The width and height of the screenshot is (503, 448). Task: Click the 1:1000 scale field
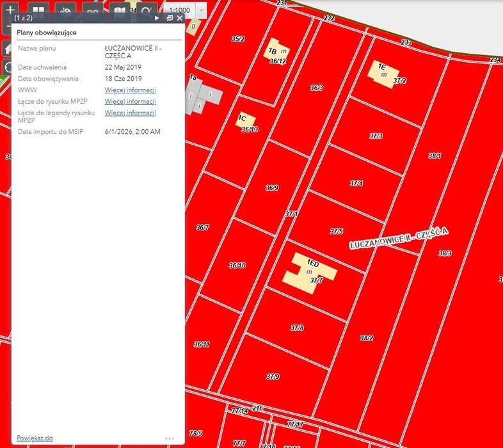[180, 10]
